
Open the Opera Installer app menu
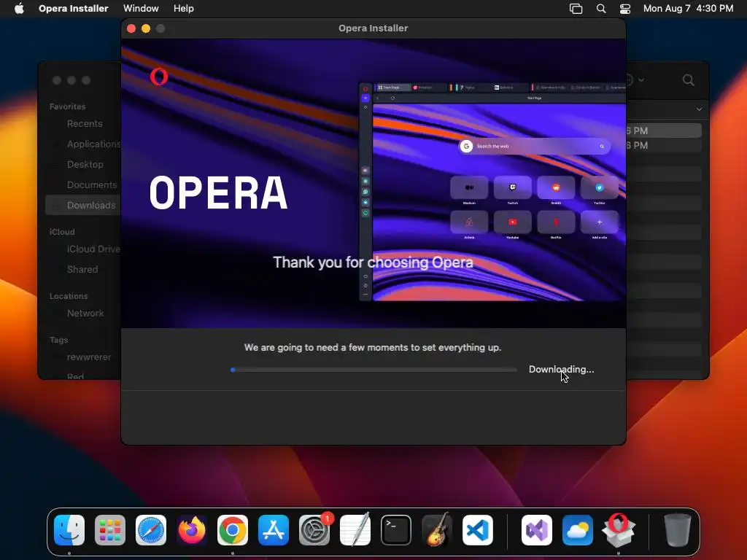tap(74, 9)
